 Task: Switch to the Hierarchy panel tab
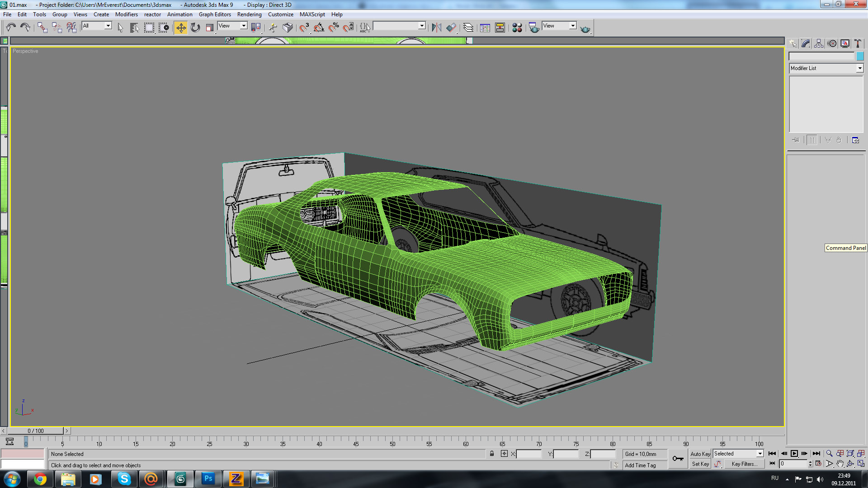[819, 43]
